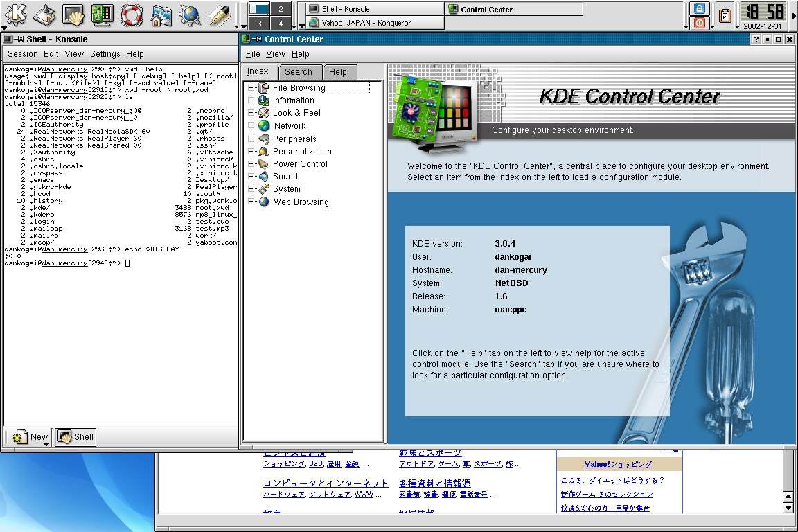Viewport: 798px width, 532px height.
Task: Click the red logout icon in the panel
Action: pyautogui.click(x=700, y=23)
